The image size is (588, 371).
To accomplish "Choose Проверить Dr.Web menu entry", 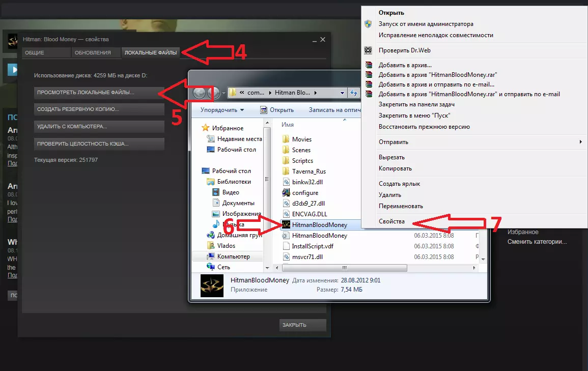I will click(x=404, y=50).
